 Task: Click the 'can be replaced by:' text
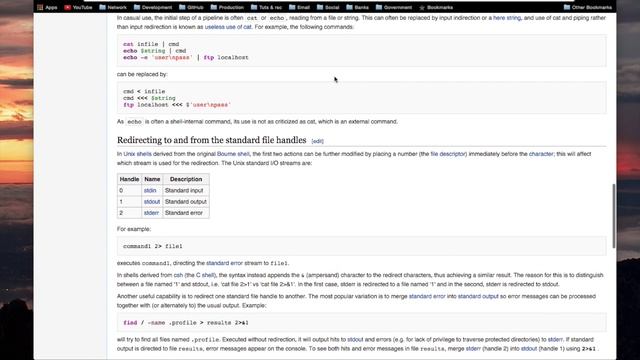142,74
